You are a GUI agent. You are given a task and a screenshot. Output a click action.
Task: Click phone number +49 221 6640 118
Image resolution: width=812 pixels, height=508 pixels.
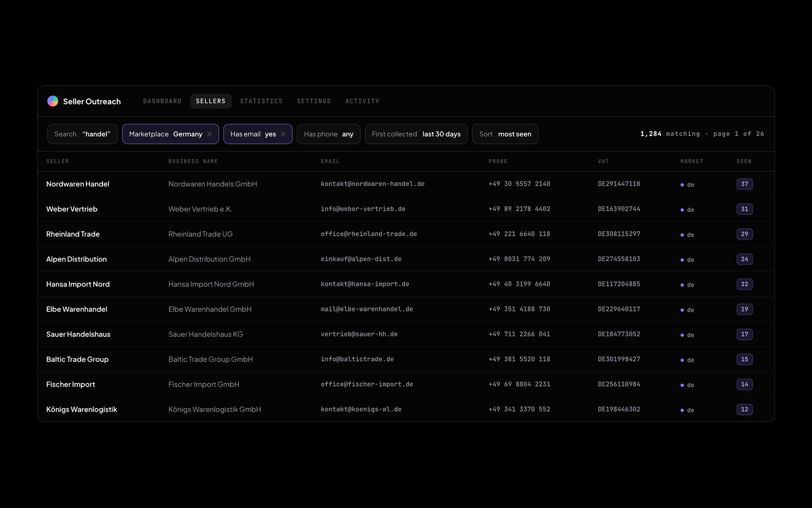pos(519,234)
